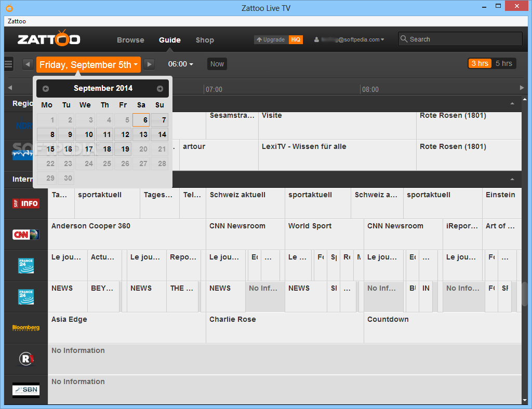Click the search magnifier icon

coord(404,39)
